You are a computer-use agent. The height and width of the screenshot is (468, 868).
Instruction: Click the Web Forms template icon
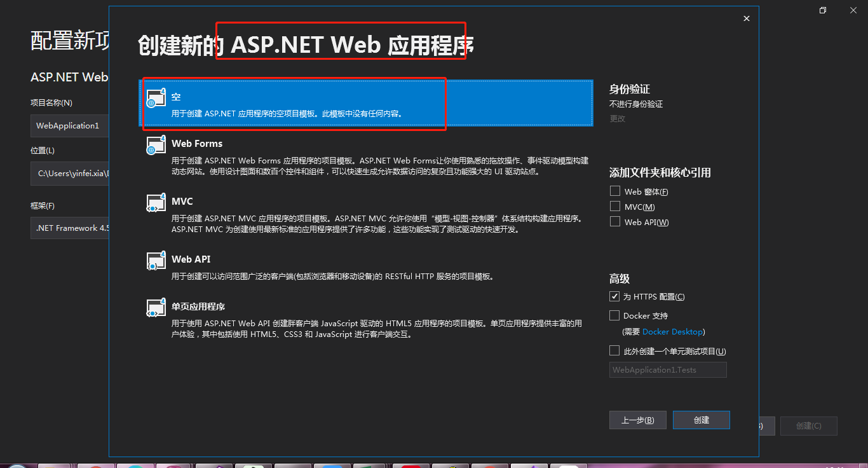tap(156, 145)
